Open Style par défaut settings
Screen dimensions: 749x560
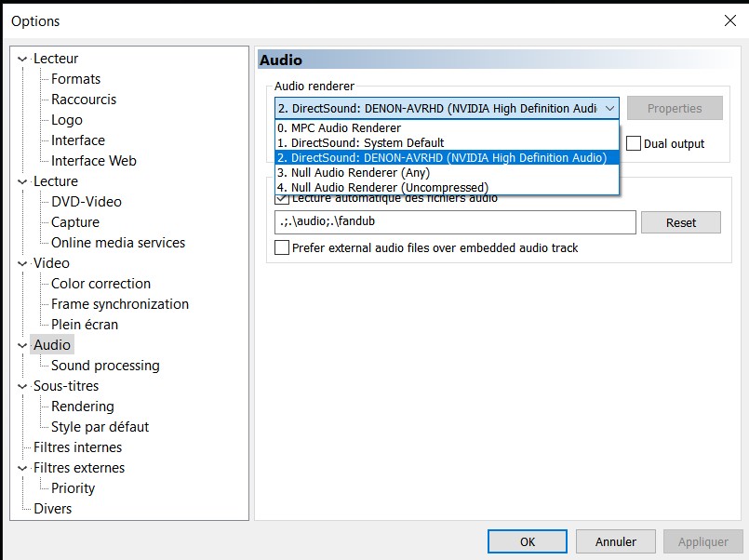pyautogui.click(x=100, y=427)
